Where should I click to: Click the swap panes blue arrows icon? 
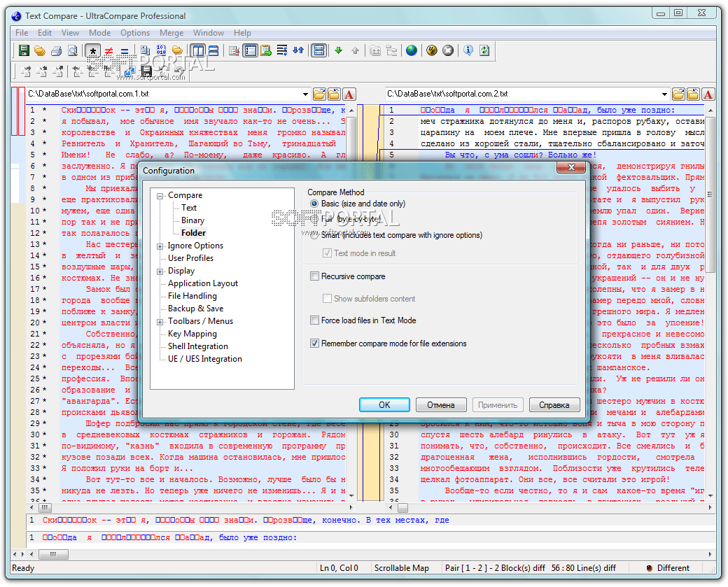[x=298, y=50]
